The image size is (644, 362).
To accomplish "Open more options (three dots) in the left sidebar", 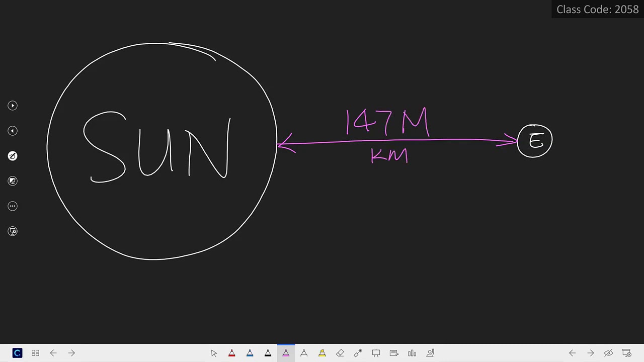I will (x=13, y=206).
